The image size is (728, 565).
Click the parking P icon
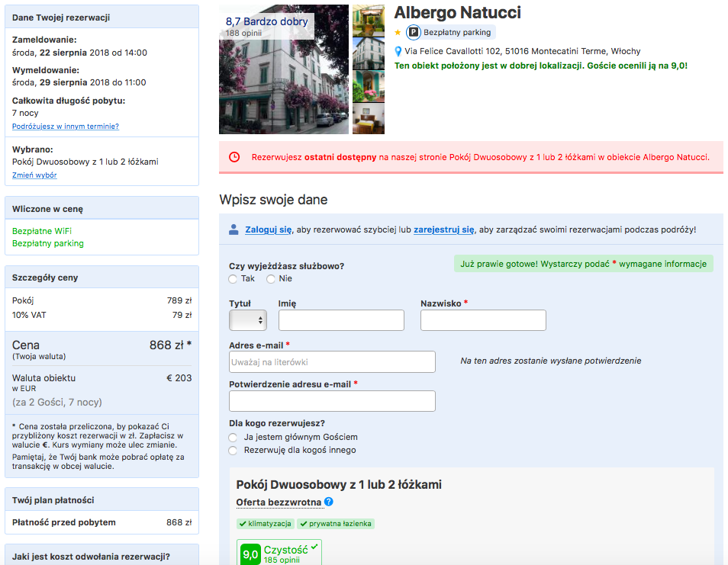click(x=413, y=33)
